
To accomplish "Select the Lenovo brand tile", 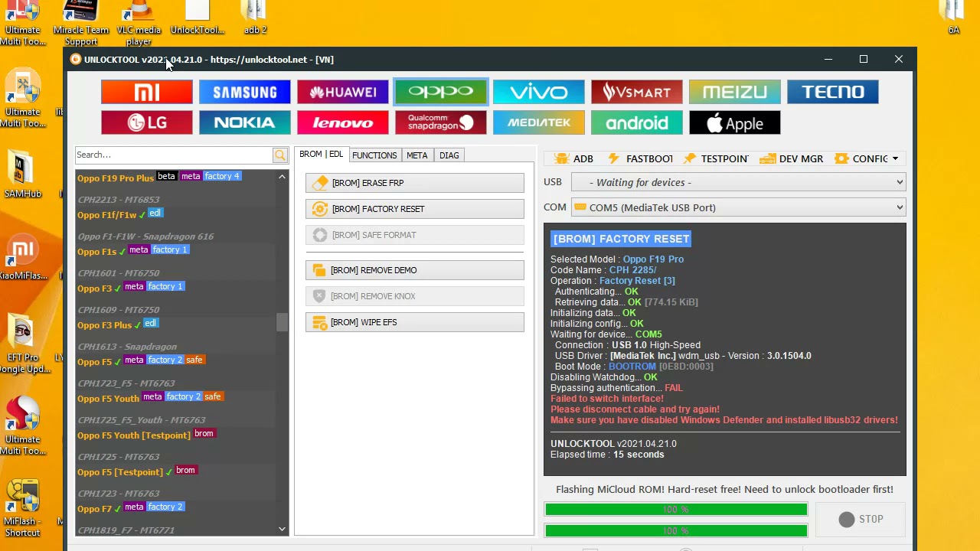I will click(x=343, y=122).
